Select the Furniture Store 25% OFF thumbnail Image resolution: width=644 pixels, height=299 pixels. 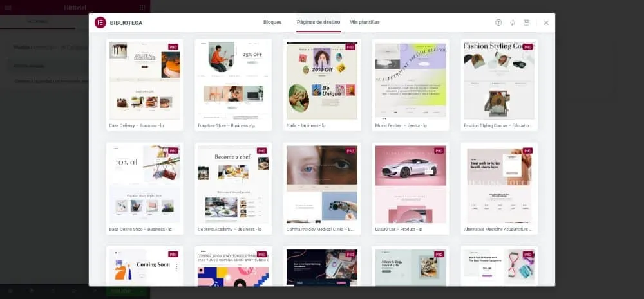[233, 80]
